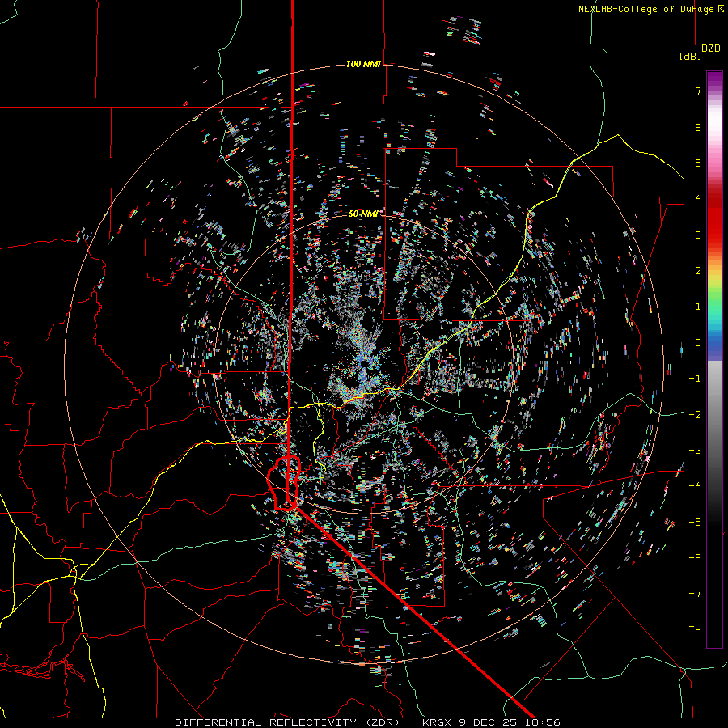The image size is (728, 728).
Task: Click the -6 dB tick label on the scale
Action: 695,558
